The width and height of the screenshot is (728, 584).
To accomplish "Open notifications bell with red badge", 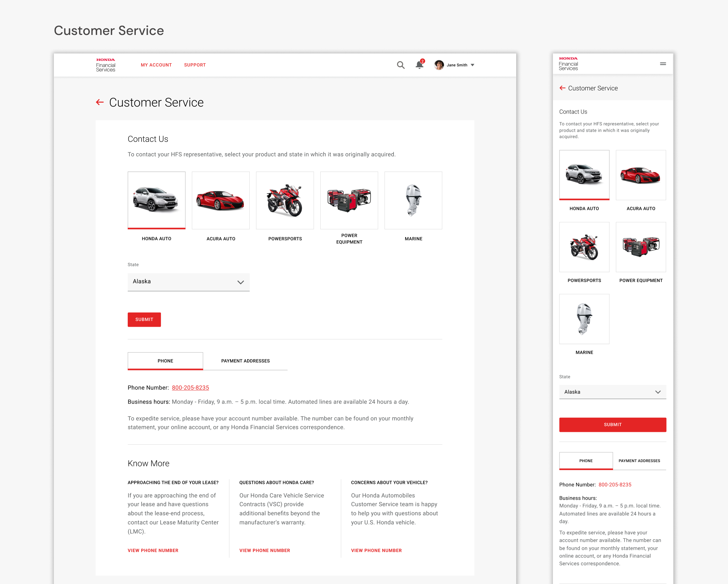I will [x=420, y=64].
